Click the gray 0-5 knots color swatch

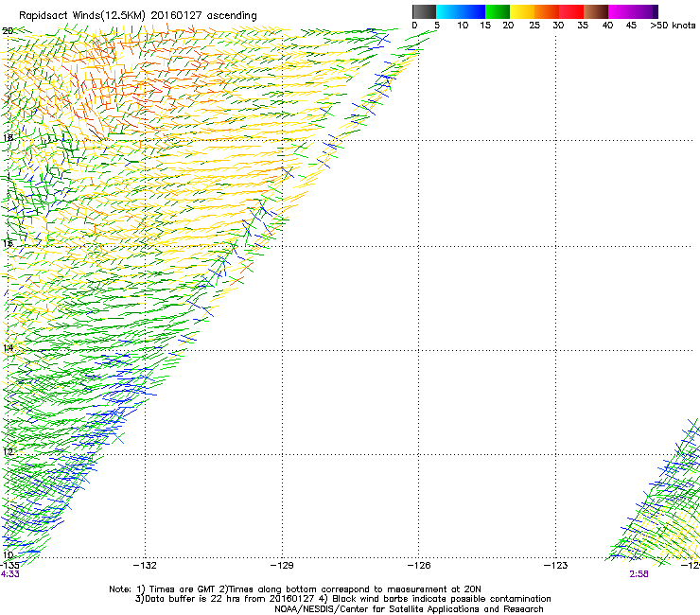(x=424, y=11)
